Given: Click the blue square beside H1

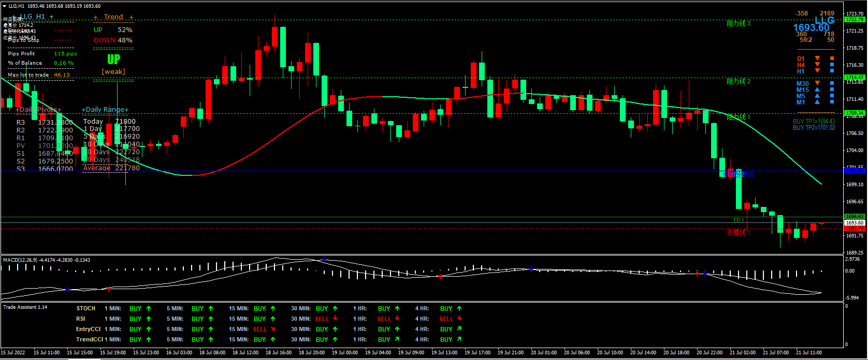Looking at the screenshot, I should (x=832, y=71).
